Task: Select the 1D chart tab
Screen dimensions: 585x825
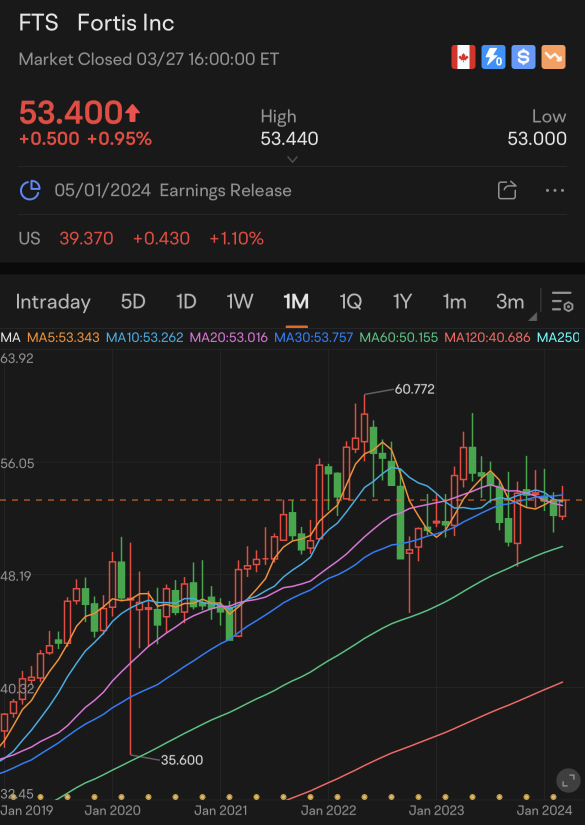Action: (x=186, y=302)
